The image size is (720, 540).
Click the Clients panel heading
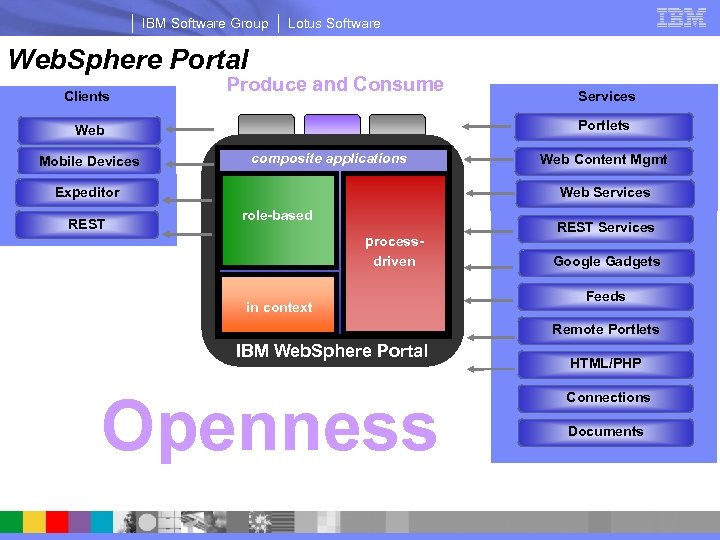tap(87, 96)
